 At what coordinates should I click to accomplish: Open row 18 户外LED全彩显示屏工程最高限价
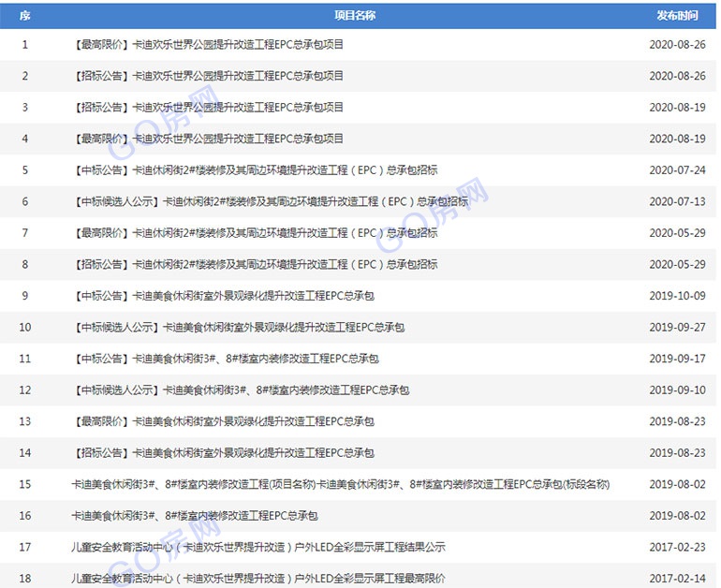click(257, 579)
